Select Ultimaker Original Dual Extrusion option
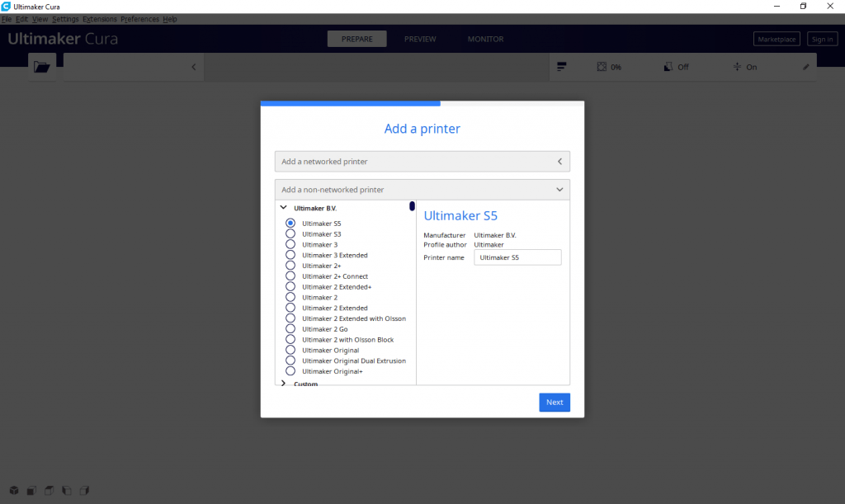The image size is (845, 504). 290,360
